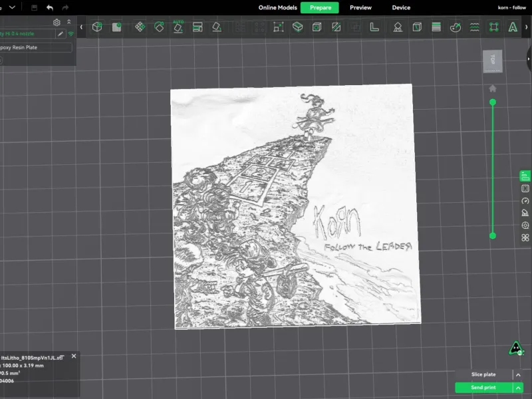Reset view with the home icon

coord(493,88)
